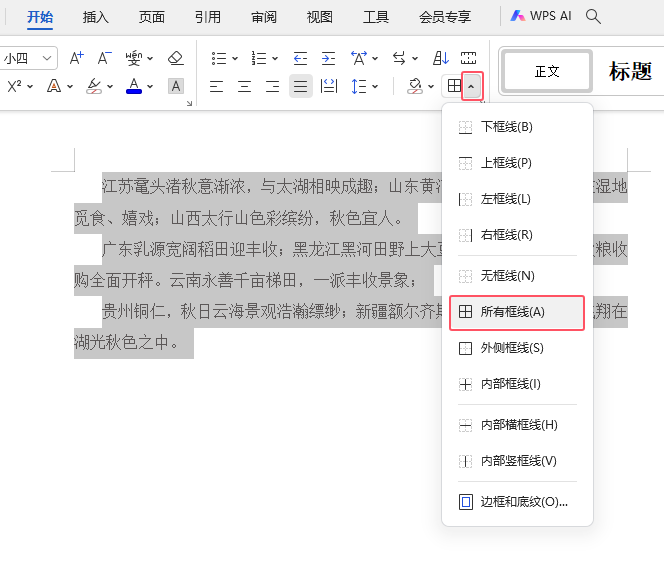Choose 外侧框线(S) in the border menu
The width and height of the screenshot is (664, 562).
(x=517, y=349)
